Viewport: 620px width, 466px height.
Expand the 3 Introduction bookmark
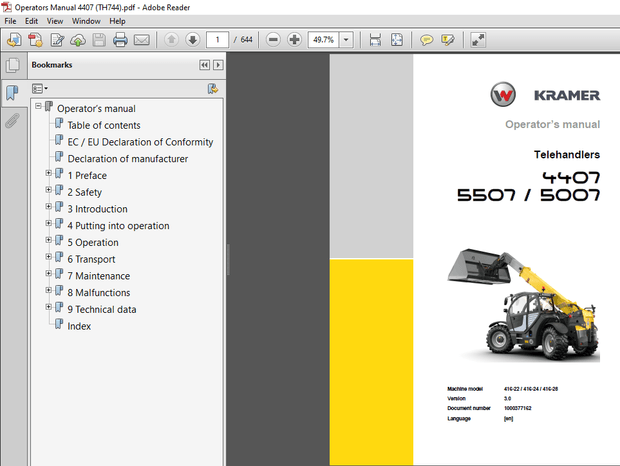tap(48, 206)
